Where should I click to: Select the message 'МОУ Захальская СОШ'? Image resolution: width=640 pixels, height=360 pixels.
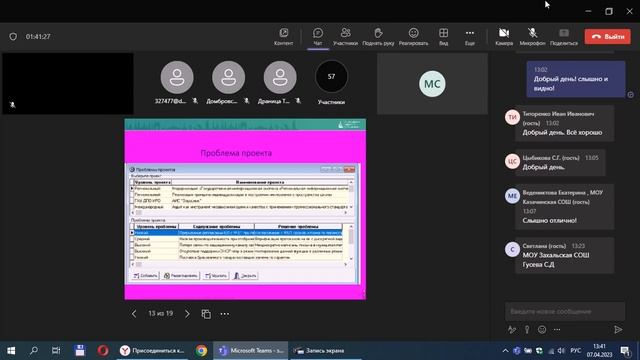556,255
